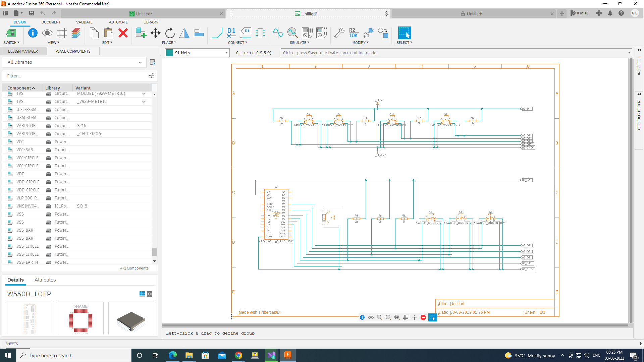Viewport: 644px width, 362px height.
Task: Open the TVS variant MOLDED(7929-METRIC) dropdown
Action: [144, 94]
